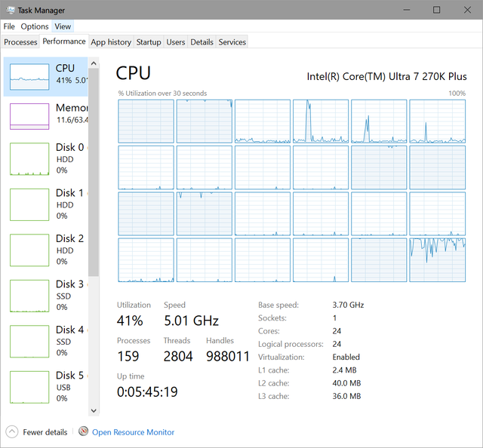Open the Options menu
Viewport: 483px width, 448px height.
(x=35, y=26)
